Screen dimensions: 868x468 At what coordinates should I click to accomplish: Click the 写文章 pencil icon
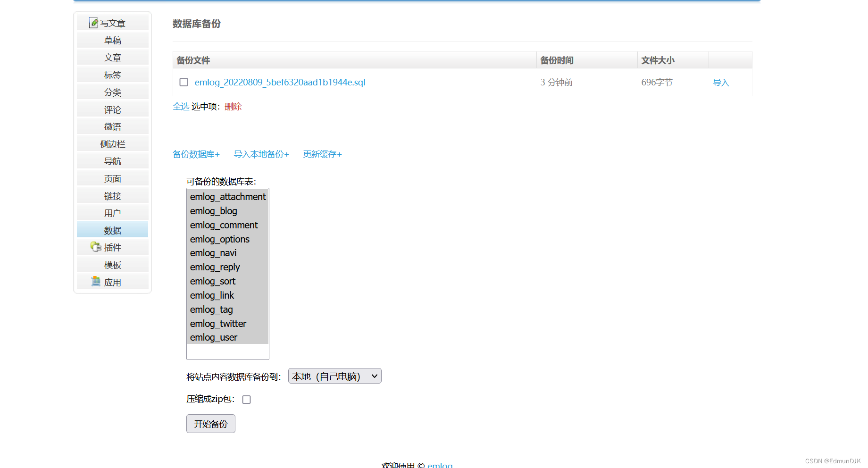(x=92, y=22)
